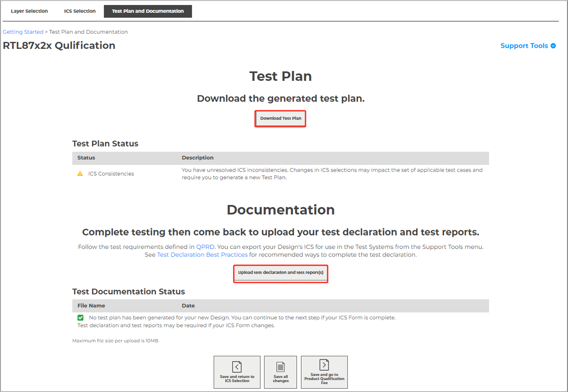This screenshot has height=392, width=568.
Task: Click the ICS Consistencies warning icon
Action: (80, 174)
